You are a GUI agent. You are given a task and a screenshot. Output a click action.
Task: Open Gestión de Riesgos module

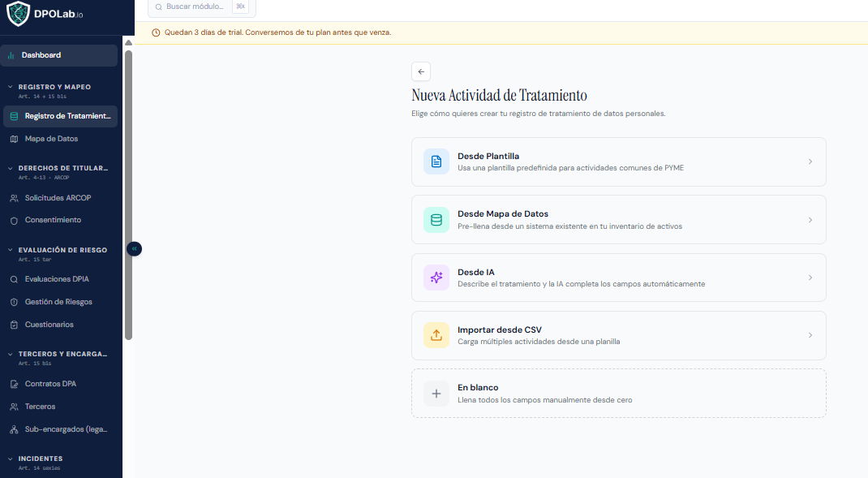[x=60, y=302]
